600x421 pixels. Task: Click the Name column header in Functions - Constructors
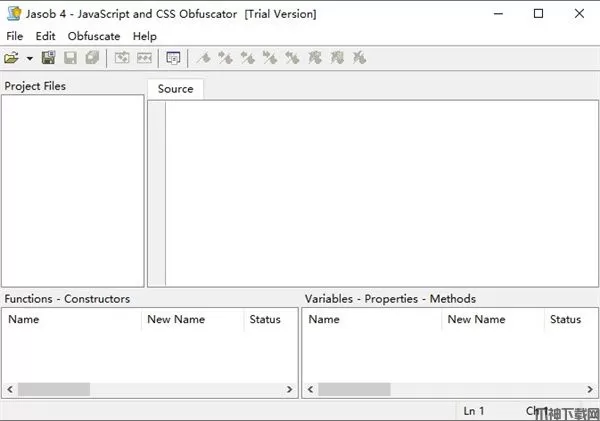(x=72, y=319)
